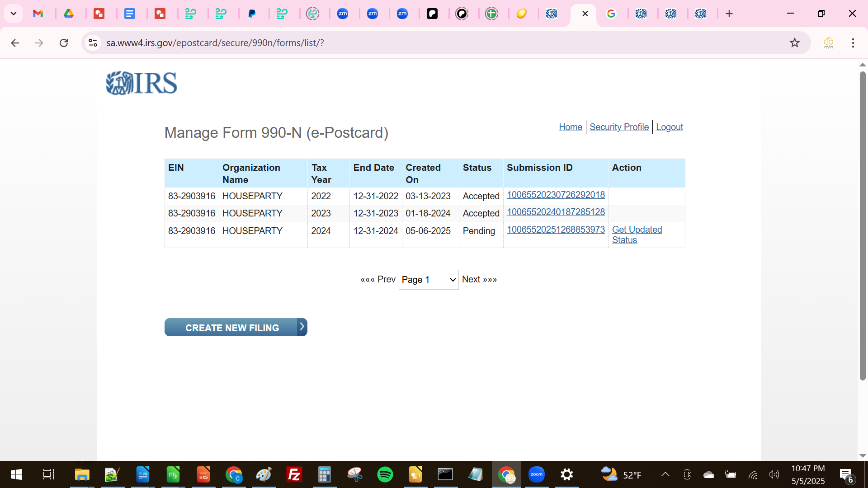Open FileZilla from the taskbar

294,474
